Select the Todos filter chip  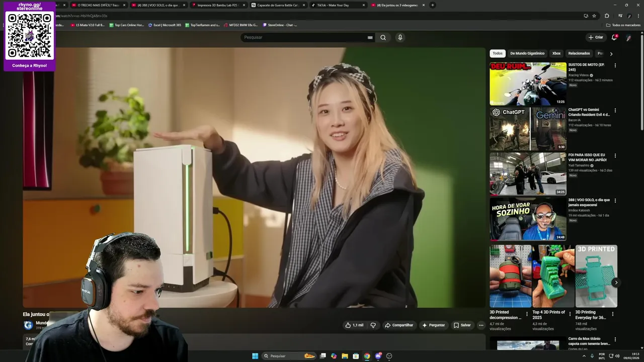coord(498,53)
